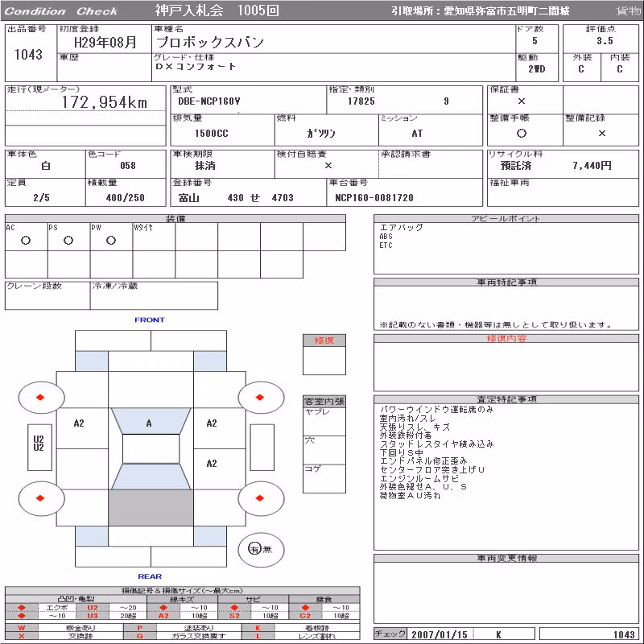The height and width of the screenshot is (644, 644).
Task: Click the blue FRONT label
Action: [150, 320]
